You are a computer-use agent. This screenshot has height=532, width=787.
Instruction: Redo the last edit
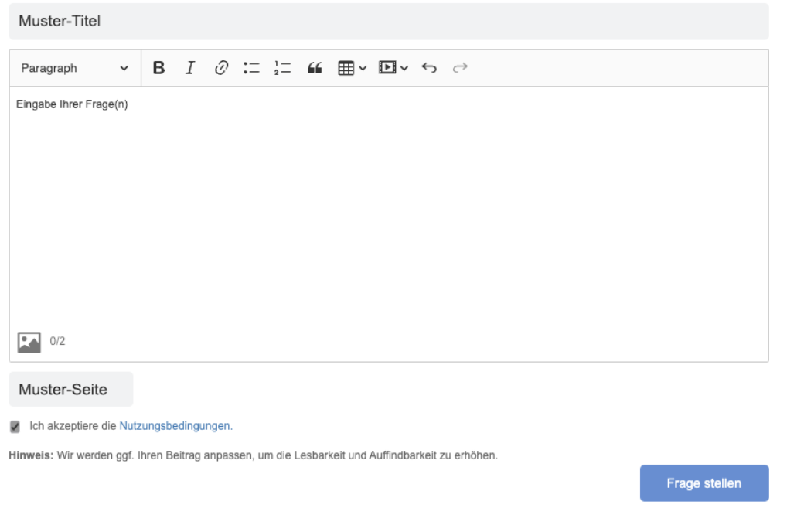click(460, 68)
